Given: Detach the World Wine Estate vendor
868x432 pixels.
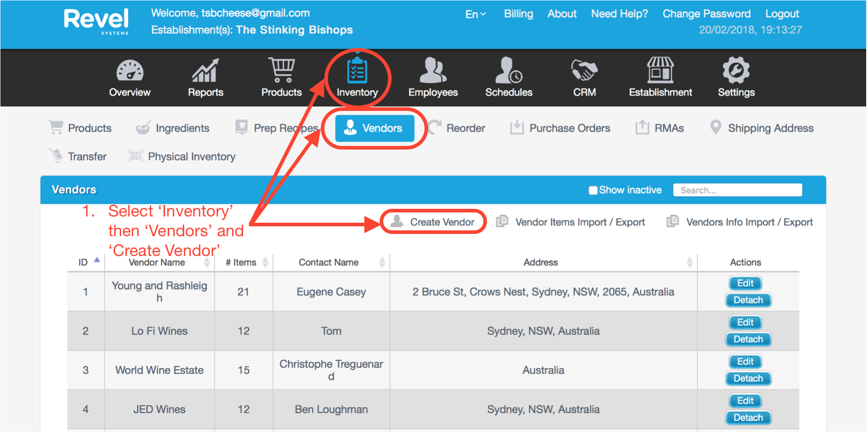Looking at the screenshot, I should tap(748, 378).
